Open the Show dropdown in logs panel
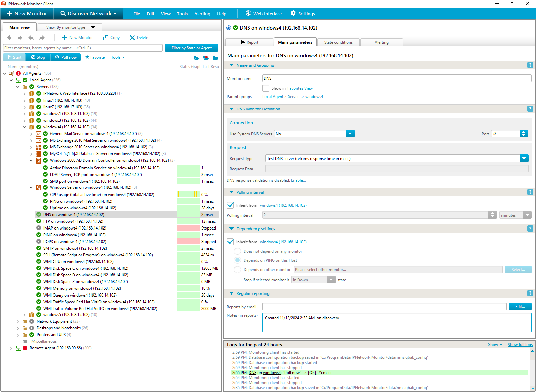The image size is (536, 392). pos(495,345)
